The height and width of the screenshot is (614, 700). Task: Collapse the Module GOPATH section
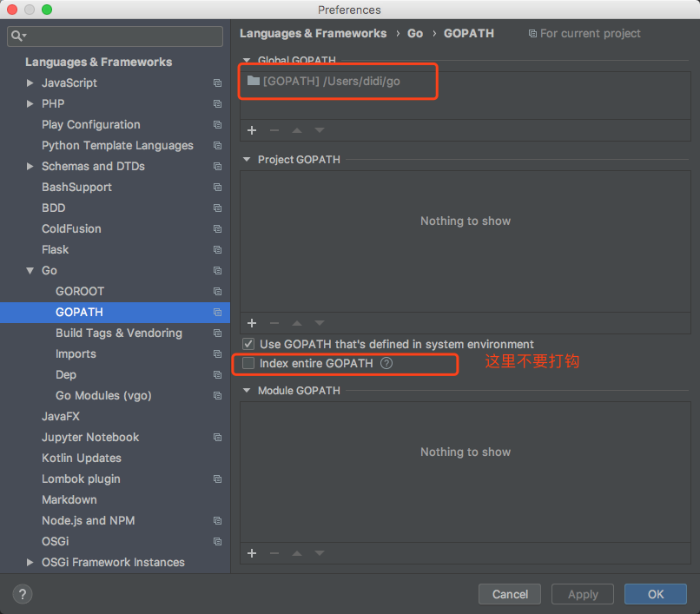point(247,390)
